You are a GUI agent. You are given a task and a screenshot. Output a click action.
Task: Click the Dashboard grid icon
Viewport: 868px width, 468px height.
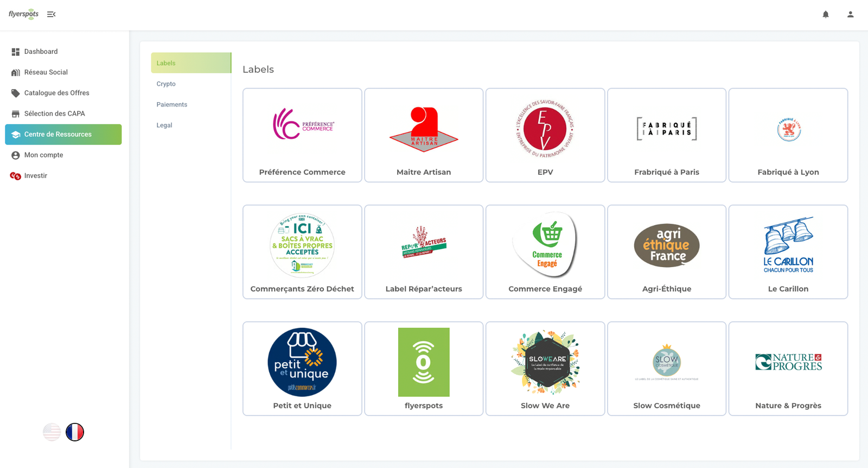click(16, 52)
